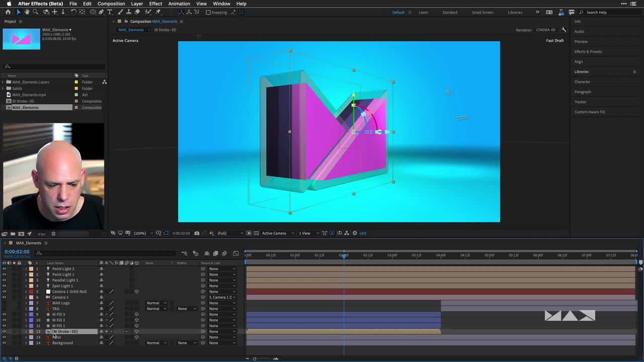Image resolution: width=644 pixels, height=362 pixels.
Task: Hide the Background layer with eye icon
Action: (x=4, y=343)
